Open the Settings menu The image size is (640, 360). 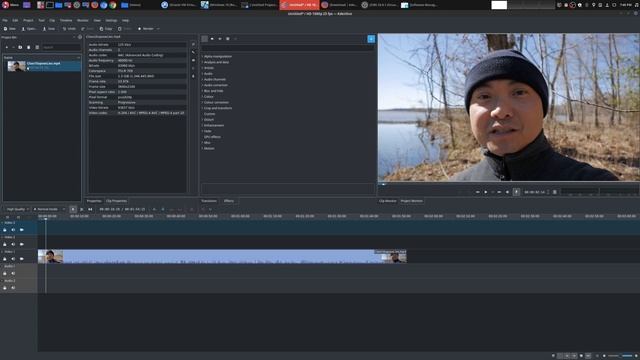pyautogui.click(x=111, y=20)
